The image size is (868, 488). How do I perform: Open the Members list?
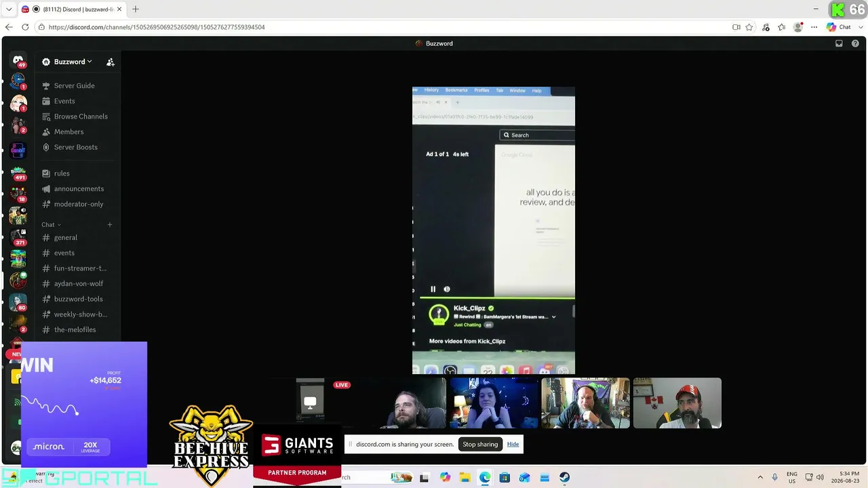(x=68, y=132)
